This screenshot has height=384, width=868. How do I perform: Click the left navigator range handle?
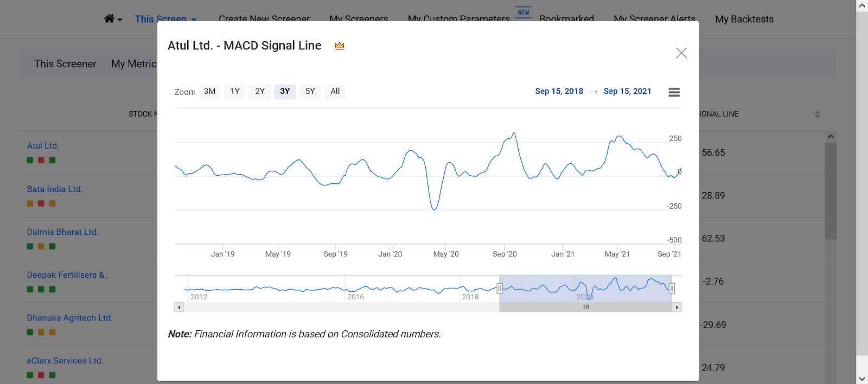pyautogui.click(x=500, y=289)
